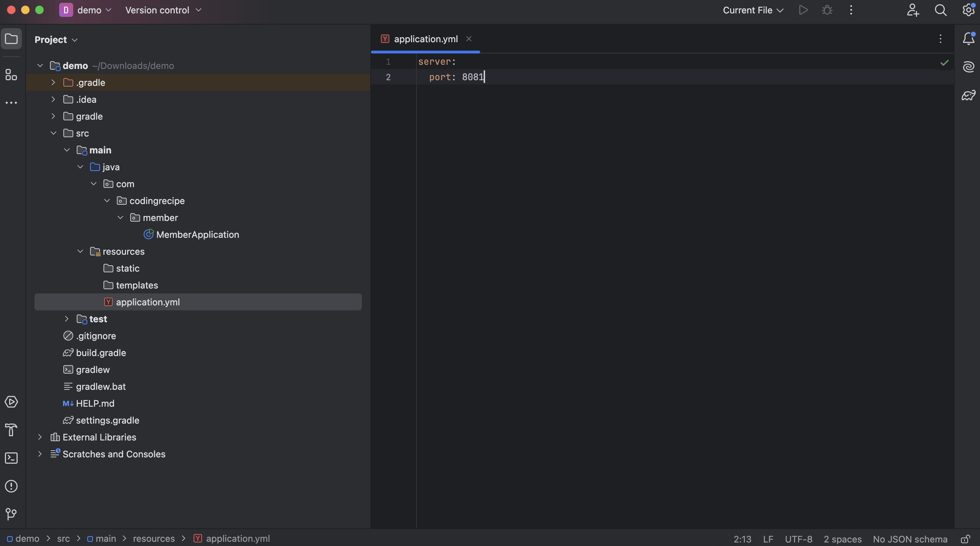Click the UTF-8 encoding widget
The height and width of the screenshot is (546, 980).
coord(798,539)
